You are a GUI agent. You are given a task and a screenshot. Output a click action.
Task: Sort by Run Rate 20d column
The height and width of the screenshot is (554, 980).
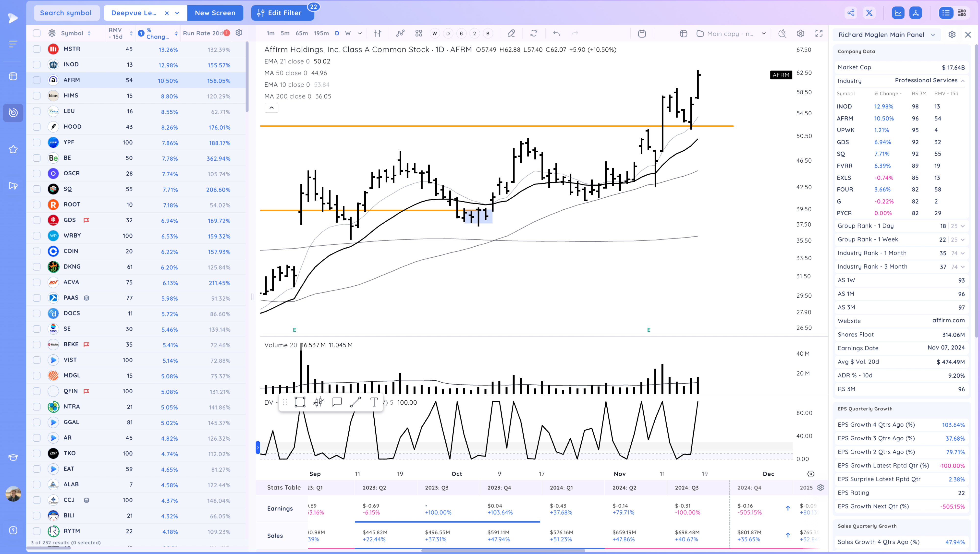click(x=203, y=33)
